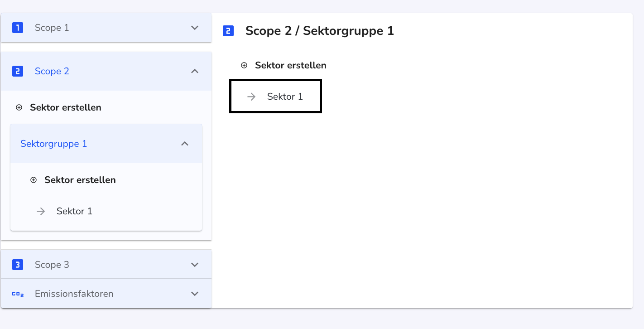Expand the Scope 3 chevron
The height and width of the screenshot is (329, 644).
click(x=195, y=265)
